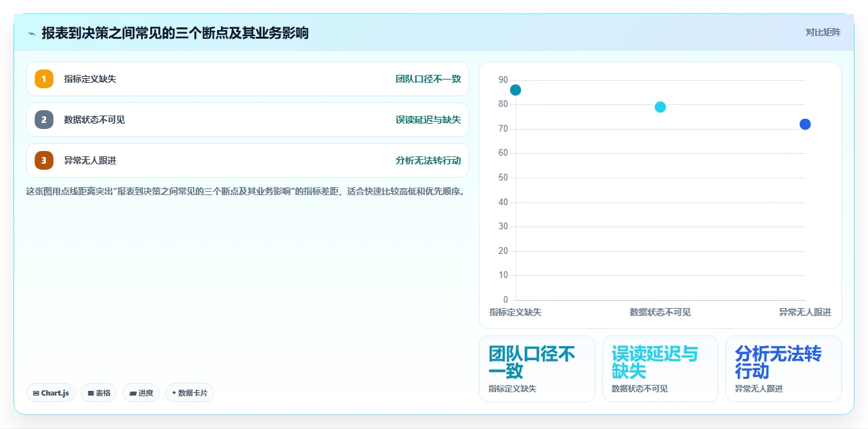The image size is (868, 429).
Task: Click the 对比矩阵 label in header
Action: [x=823, y=32]
